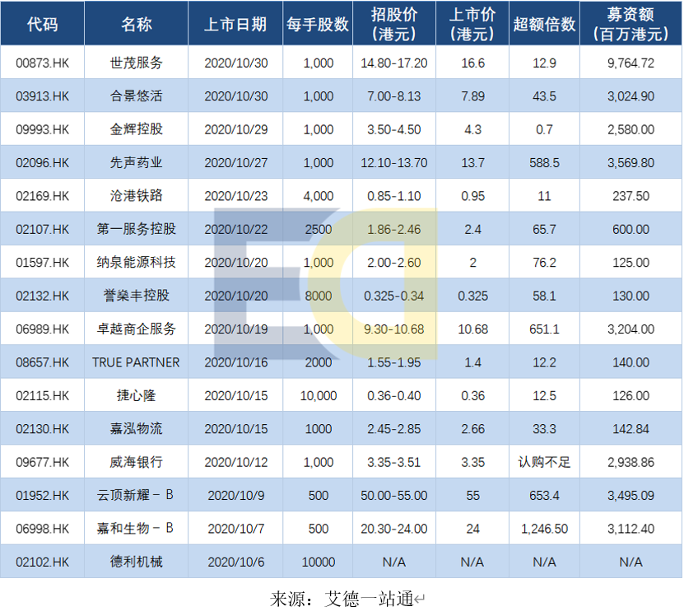Click oversubscription value 588.5

click(x=544, y=163)
